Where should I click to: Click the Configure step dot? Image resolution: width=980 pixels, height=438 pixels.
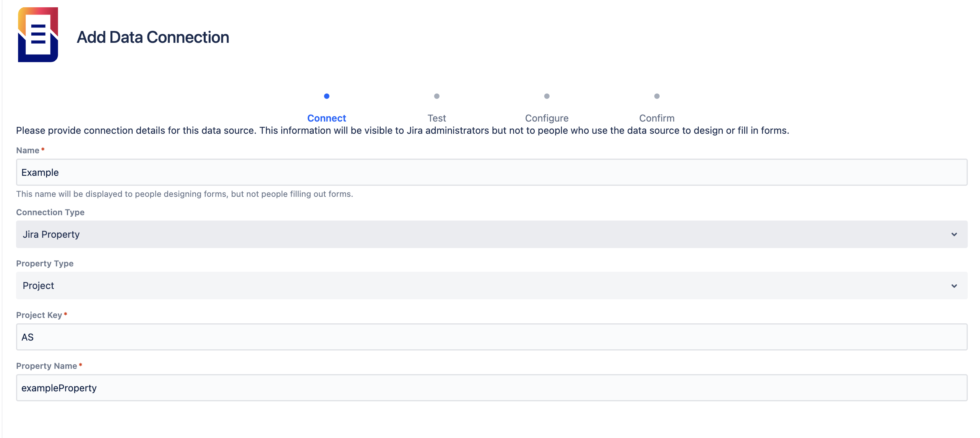(547, 96)
